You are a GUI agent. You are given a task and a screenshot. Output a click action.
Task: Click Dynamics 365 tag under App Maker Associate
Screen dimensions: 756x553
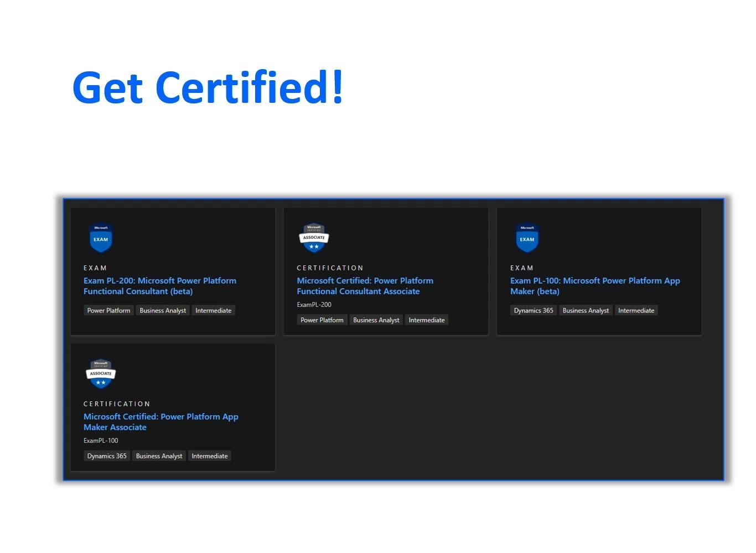pyautogui.click(x=107, y=456)
